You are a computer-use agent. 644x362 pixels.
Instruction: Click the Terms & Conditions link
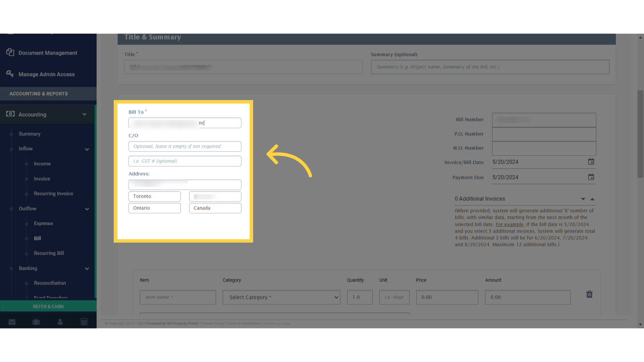click(x=243, y=323)
